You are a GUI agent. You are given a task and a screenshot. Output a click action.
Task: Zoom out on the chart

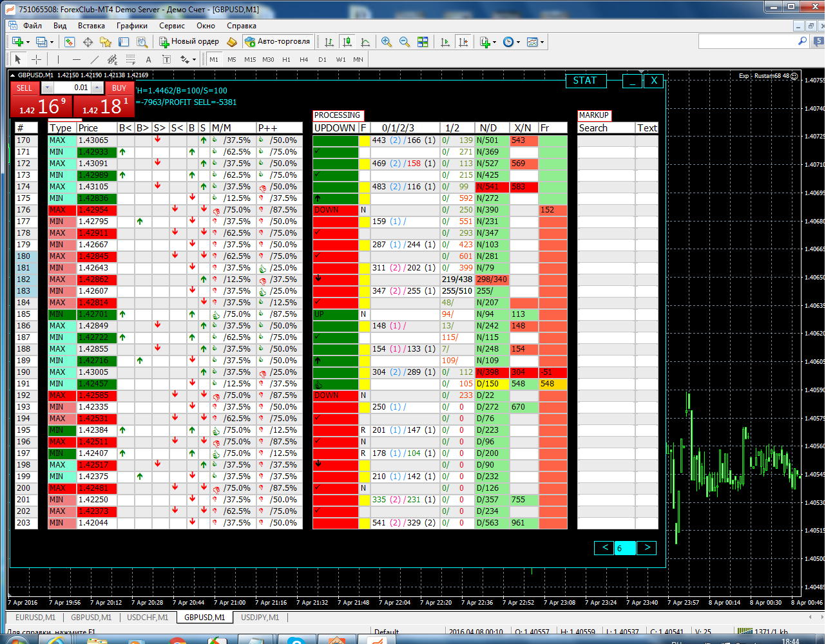coord(405,42)
